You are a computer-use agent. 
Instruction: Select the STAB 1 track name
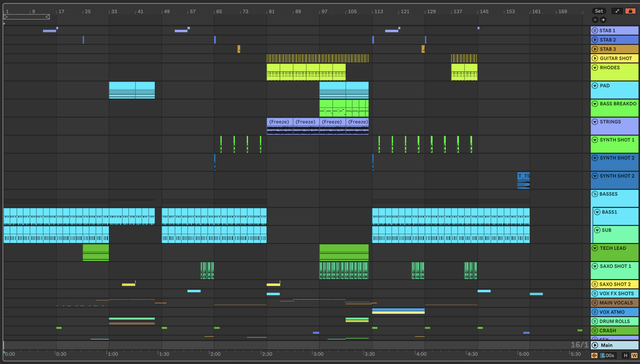coord(607,30)
